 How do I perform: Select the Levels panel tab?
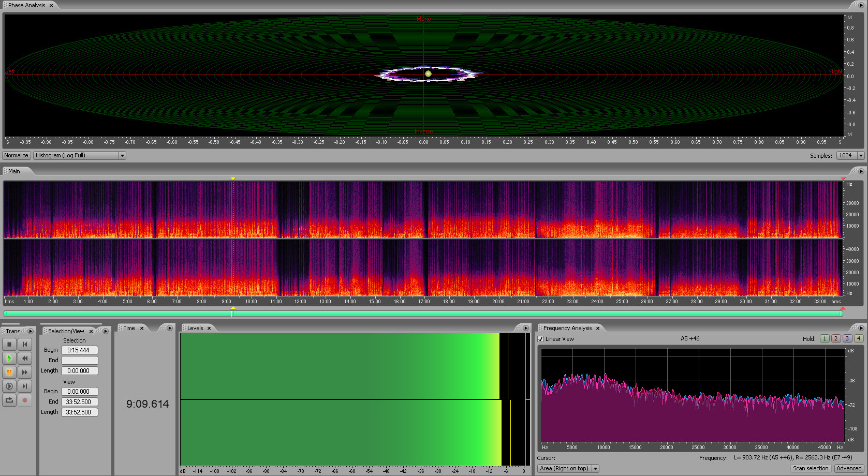[195, 328]
